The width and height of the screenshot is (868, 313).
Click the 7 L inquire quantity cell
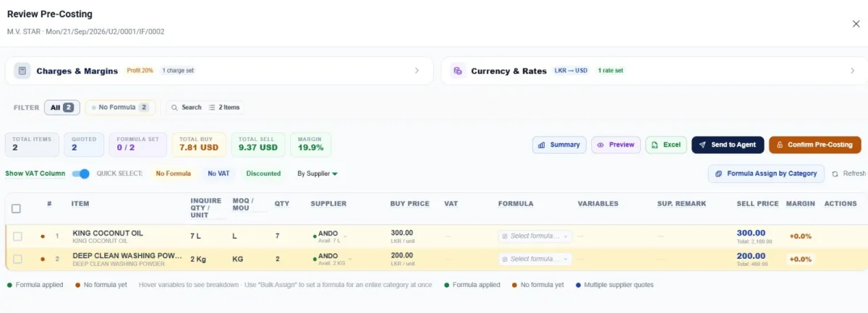click(196, 236)
